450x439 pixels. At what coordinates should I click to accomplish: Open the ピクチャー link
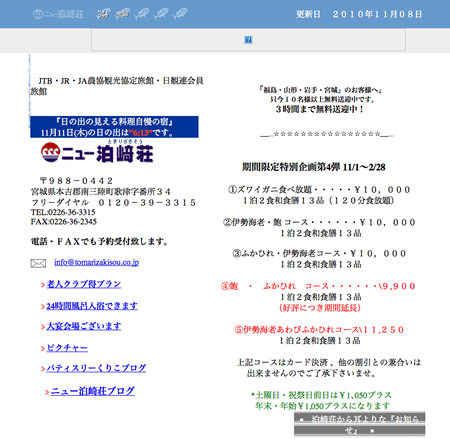[67, 348]
